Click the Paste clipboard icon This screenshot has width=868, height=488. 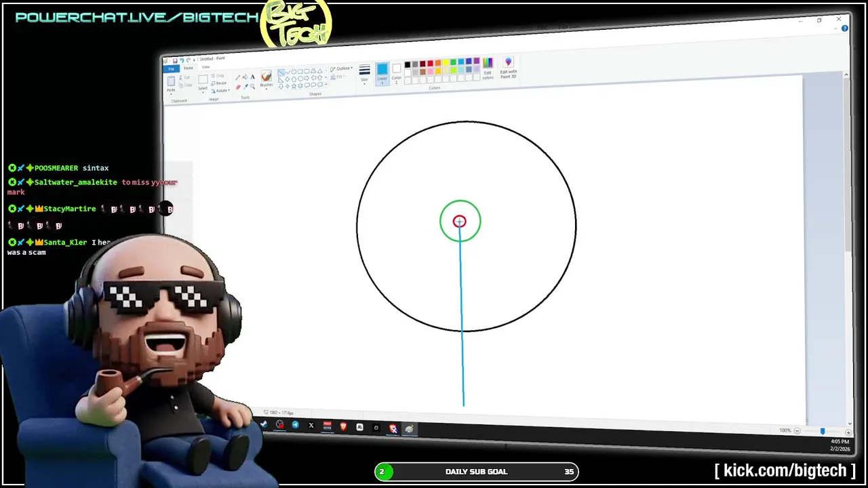pyautogui.click(x=171, y=81)
